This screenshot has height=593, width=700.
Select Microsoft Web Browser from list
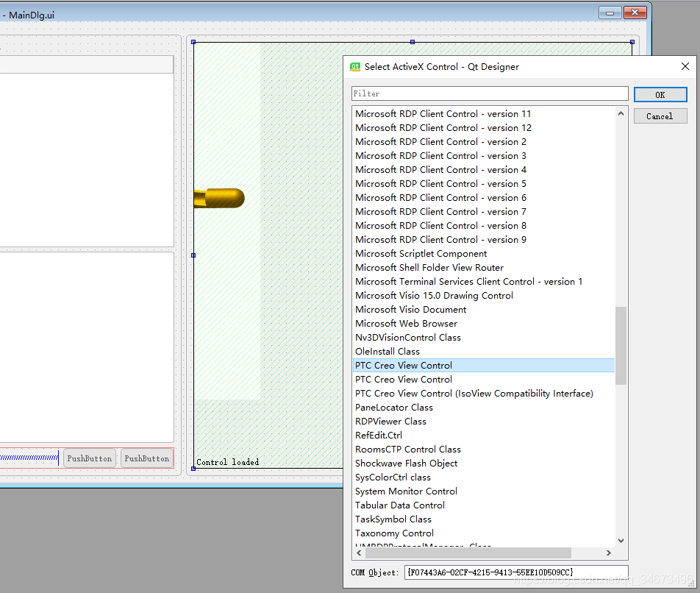(x=406, y=324)
